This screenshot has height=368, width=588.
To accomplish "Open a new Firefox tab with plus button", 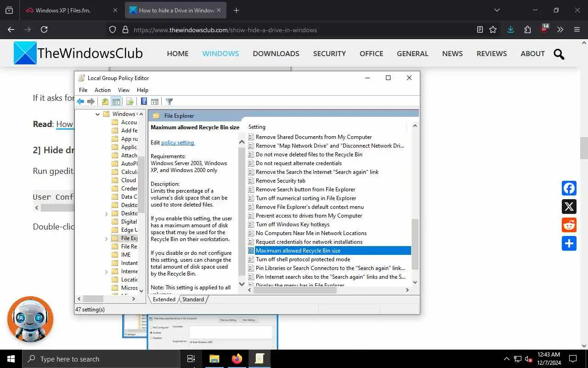I will [236, 10].
